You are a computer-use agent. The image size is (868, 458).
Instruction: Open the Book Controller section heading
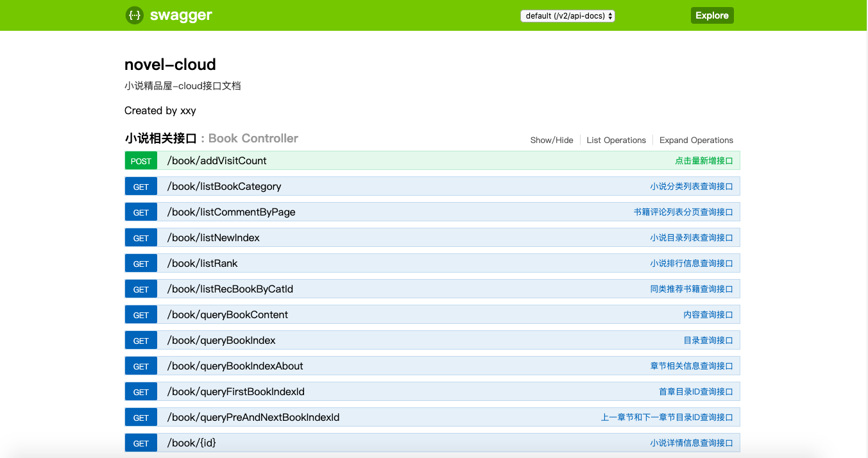click(212, 138)
